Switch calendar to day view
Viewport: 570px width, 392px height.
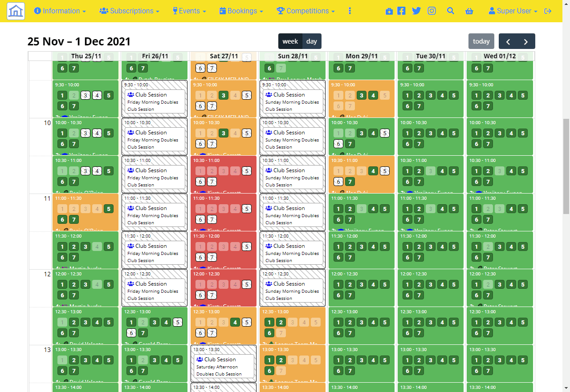point(312,41)
